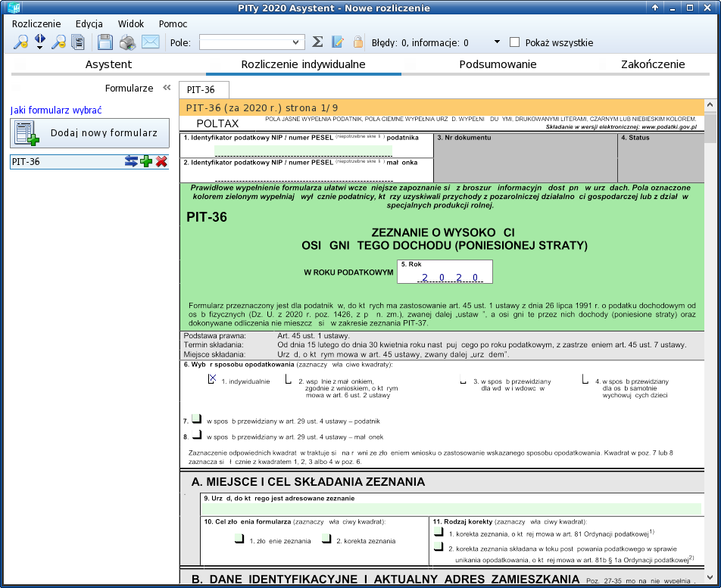
Task: Click 'Dodaj nowy formularz' button
Action: tap(89, 133)
